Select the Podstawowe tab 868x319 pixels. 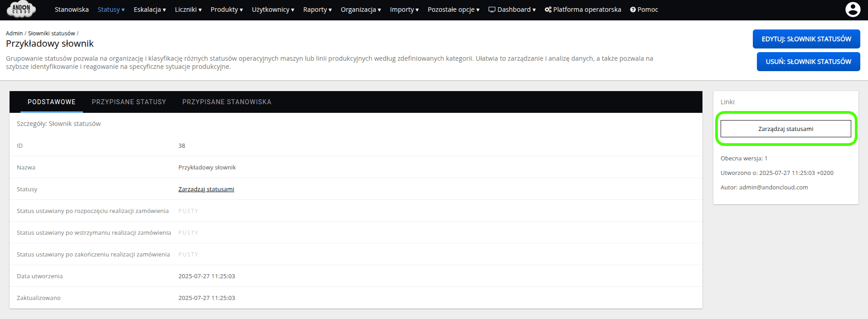pyautogui.click(x=52, y=102)
